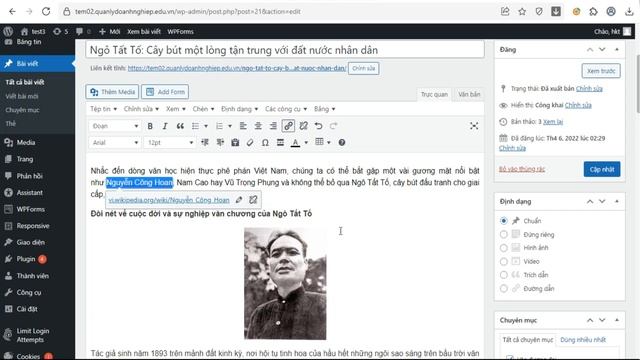
Task: Apply italic formatting
Action: tap(165, 126)
